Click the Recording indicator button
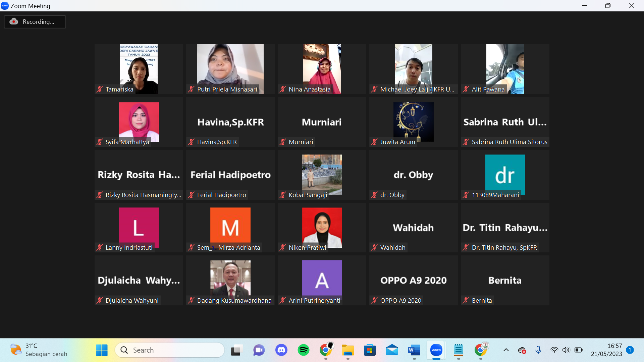The width and height of the screenshot is (644, 362). pyautogui.click(x=35, y=22)
